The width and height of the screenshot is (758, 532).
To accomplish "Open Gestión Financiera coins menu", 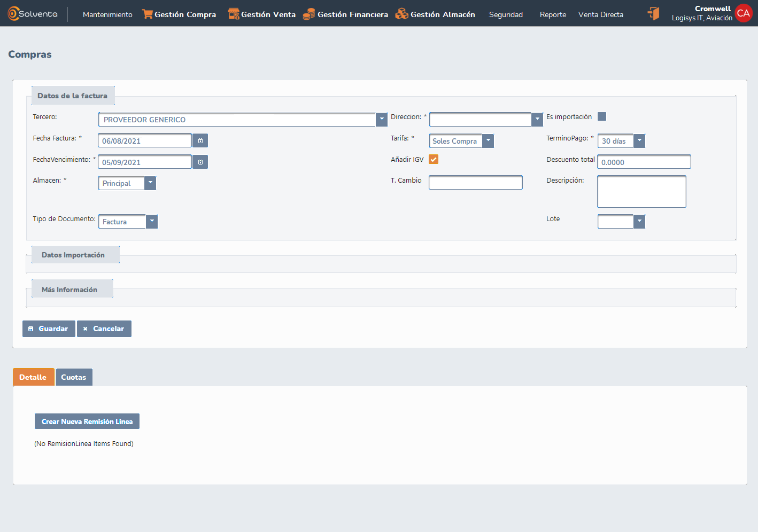I will click(346, 14).
